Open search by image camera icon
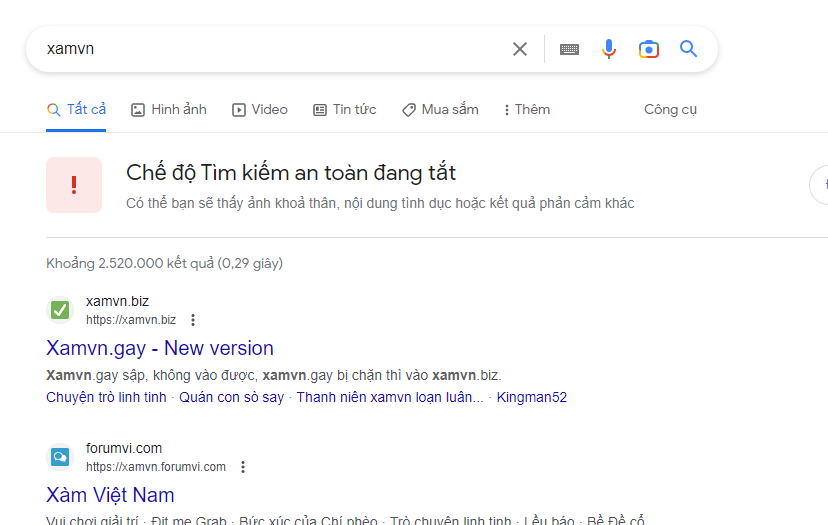This screenshot has height=525, width=828. [649, 49]
